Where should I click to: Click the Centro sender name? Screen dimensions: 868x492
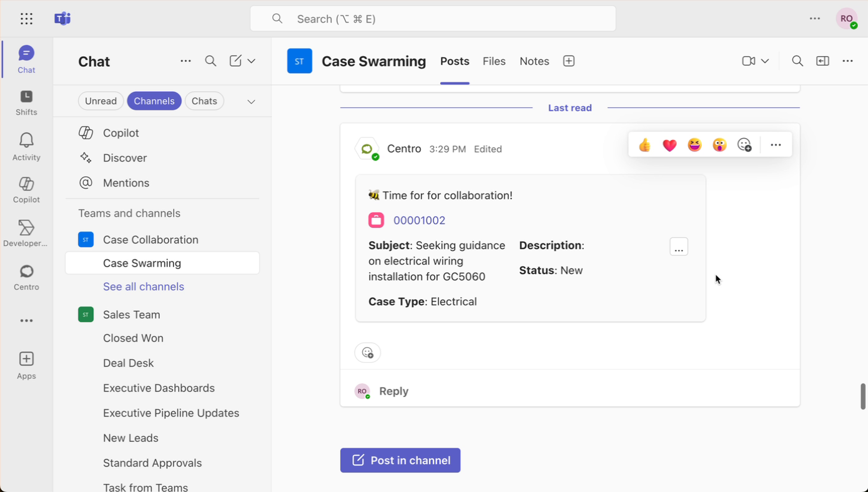(404, 149)
